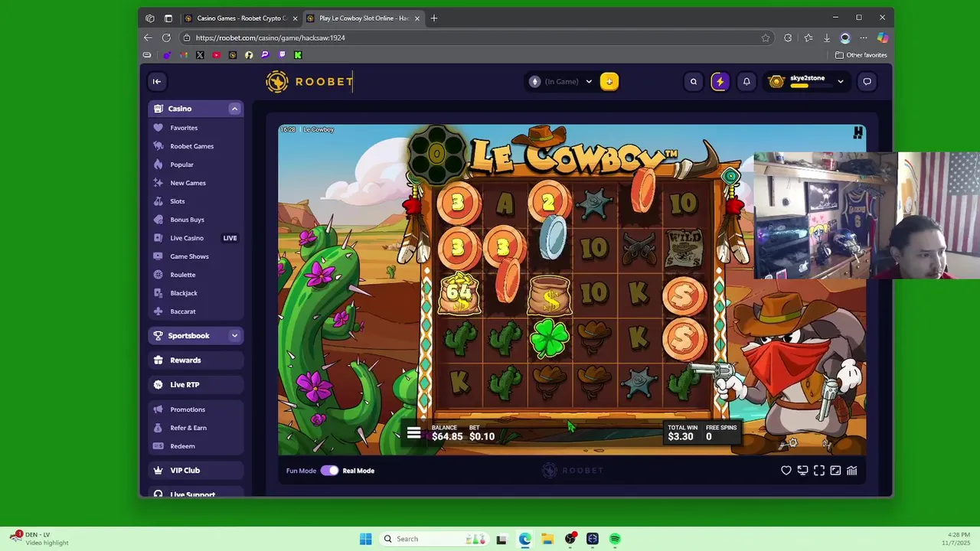The width and height of the screenshot is (980, 551).
Task: Open browser settings and more ellipsis
Action: point(864,37)
